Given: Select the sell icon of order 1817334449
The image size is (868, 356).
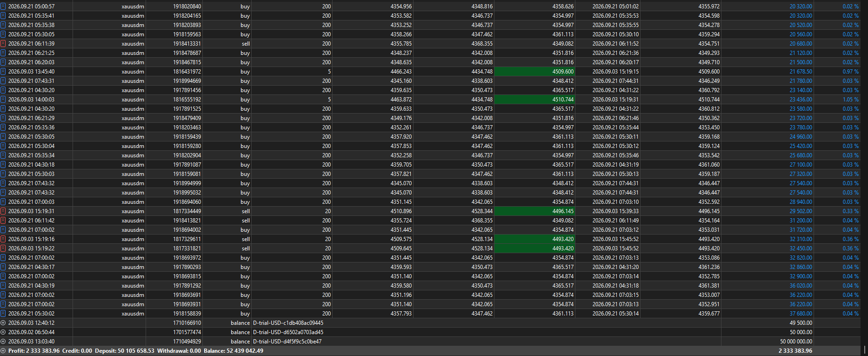Looking at the screenshot, I should [x=3, y=211].
